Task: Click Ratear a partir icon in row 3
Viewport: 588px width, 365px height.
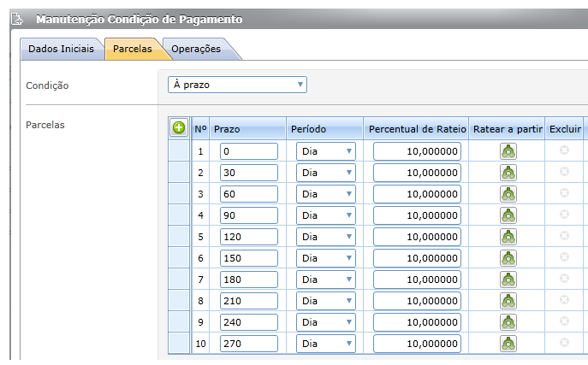Action: (508, 194)
